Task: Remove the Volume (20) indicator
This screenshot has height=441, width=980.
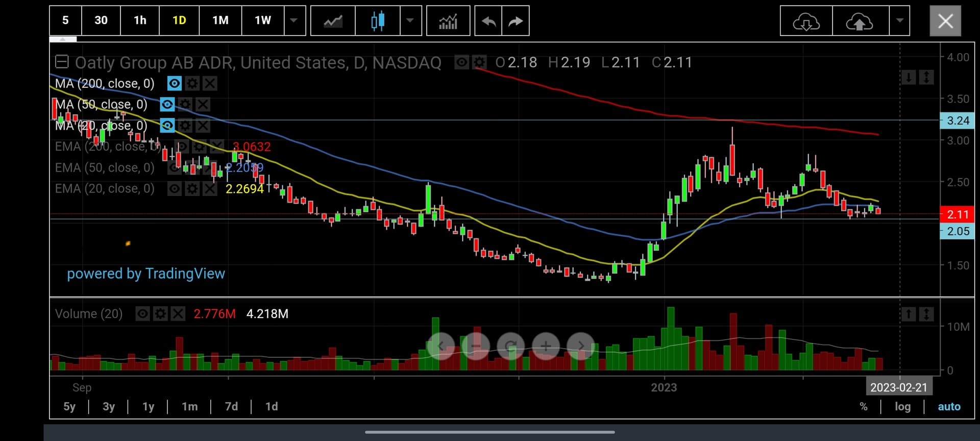Action: (x=178, y=313)
